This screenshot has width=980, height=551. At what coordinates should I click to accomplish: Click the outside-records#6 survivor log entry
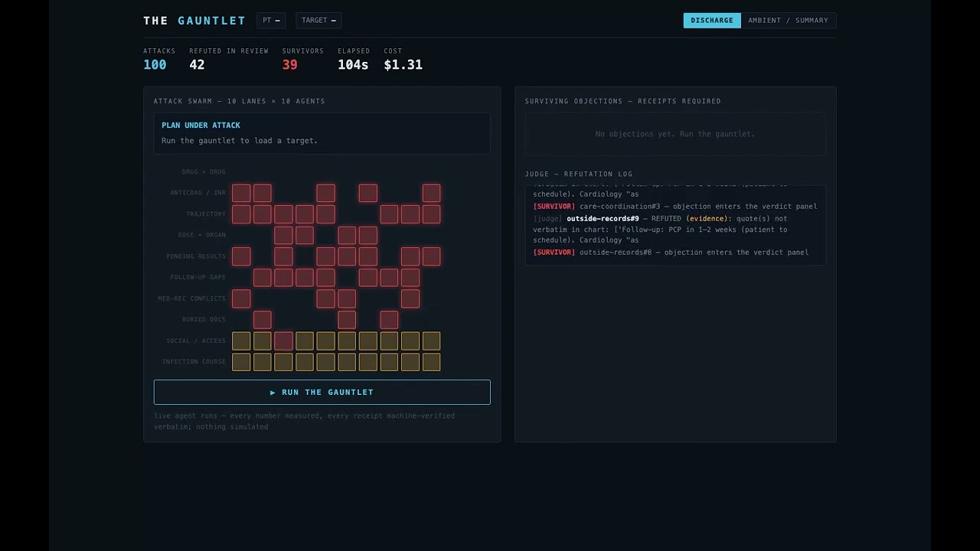(671, 253)
